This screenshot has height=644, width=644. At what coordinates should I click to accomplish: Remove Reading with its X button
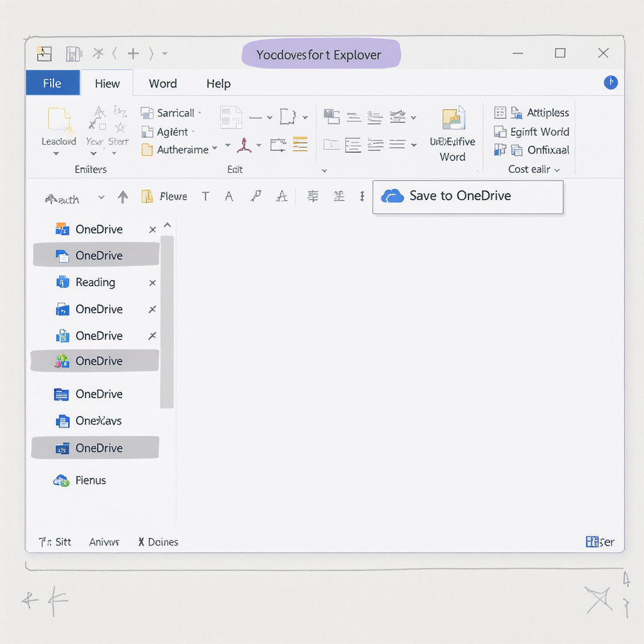(x=152, y=283)
